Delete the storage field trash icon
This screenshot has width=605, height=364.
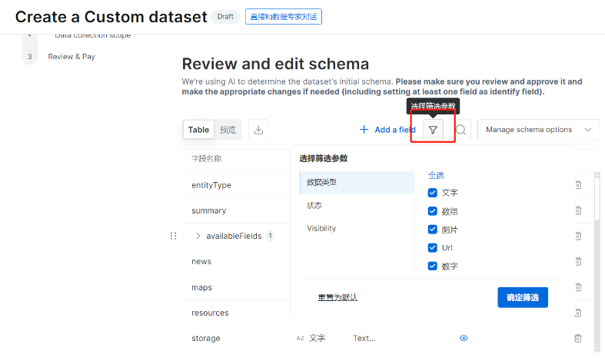[578, 338]
